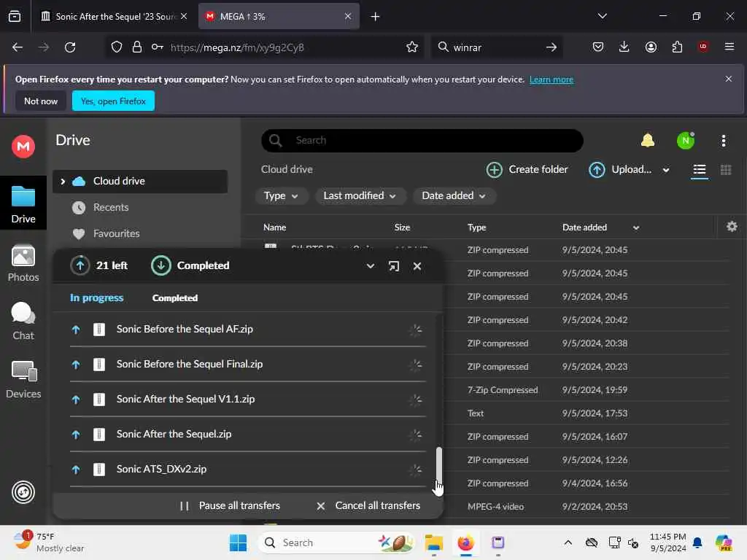Open Firefox downloads panel
Image resolution: width=747 pixels, height=560 pixels.
[624, 47]
